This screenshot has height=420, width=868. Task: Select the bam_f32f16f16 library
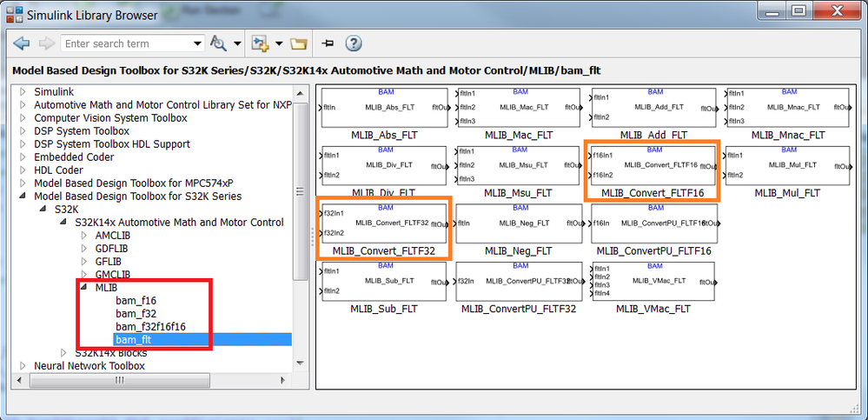150,326
